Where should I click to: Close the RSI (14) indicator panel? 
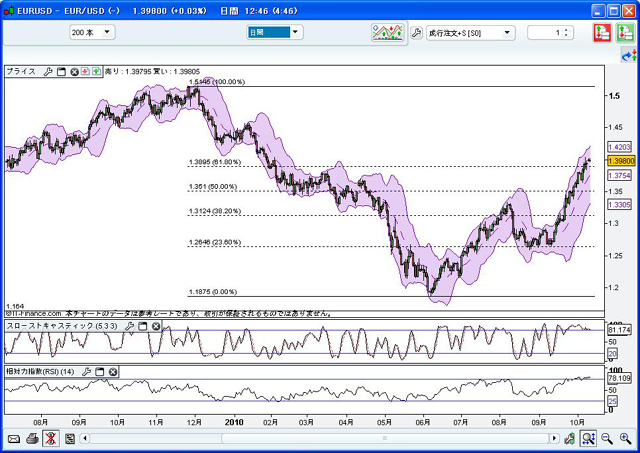coord(113,371)
